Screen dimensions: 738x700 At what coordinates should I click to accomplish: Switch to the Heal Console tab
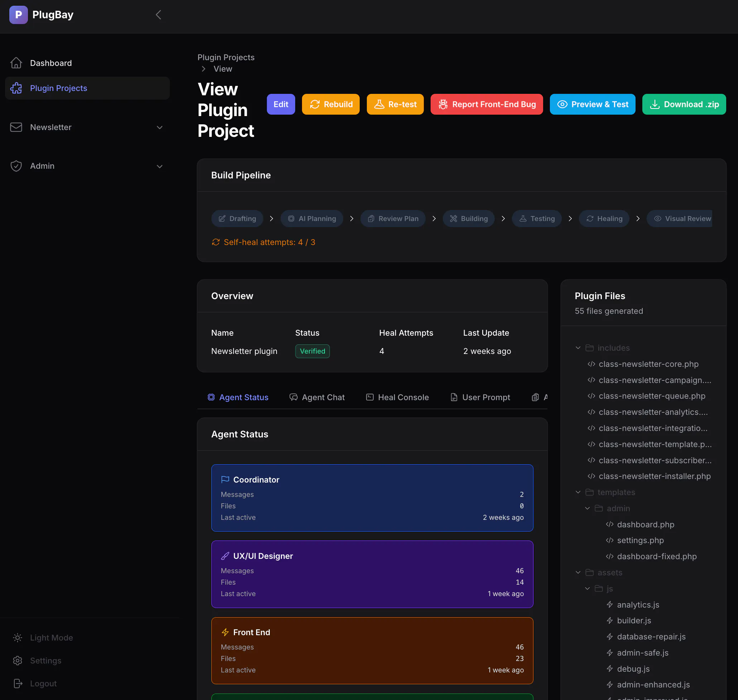pyautogui.click(x=397, y=397)
